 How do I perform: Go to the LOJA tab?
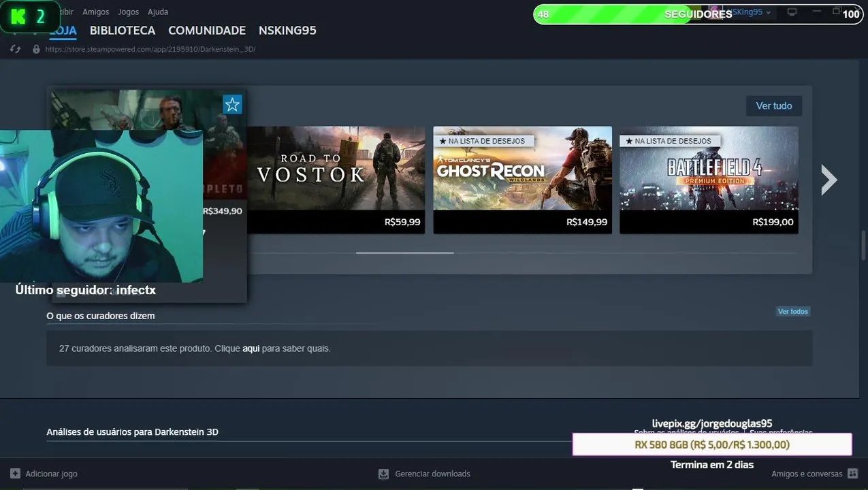point(63,31)
